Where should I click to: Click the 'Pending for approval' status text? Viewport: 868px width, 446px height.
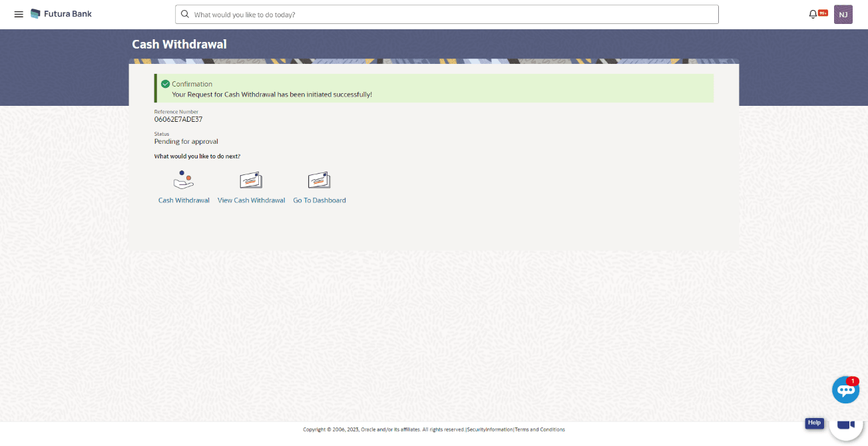tap(186, 142)
